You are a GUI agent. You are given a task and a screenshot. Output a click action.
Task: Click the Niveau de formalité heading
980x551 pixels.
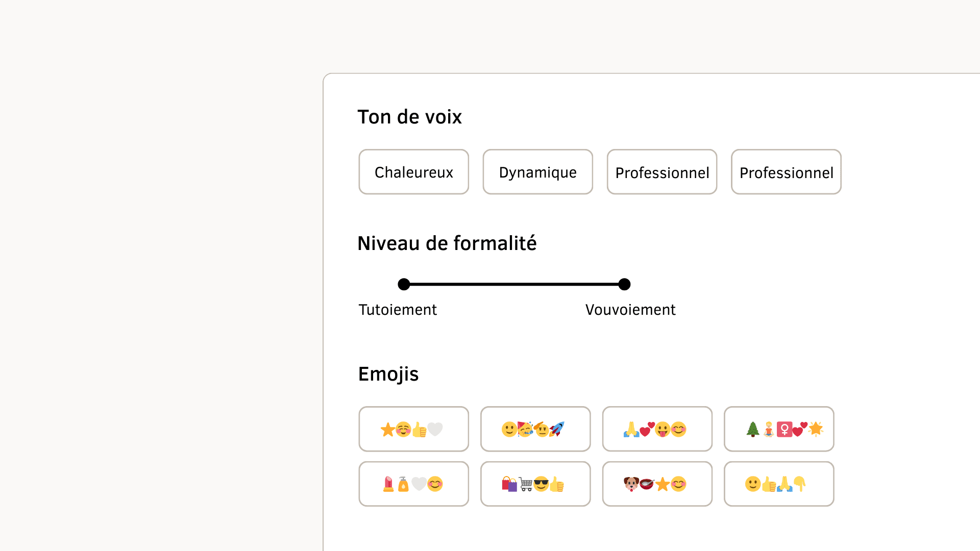point(447,243)
